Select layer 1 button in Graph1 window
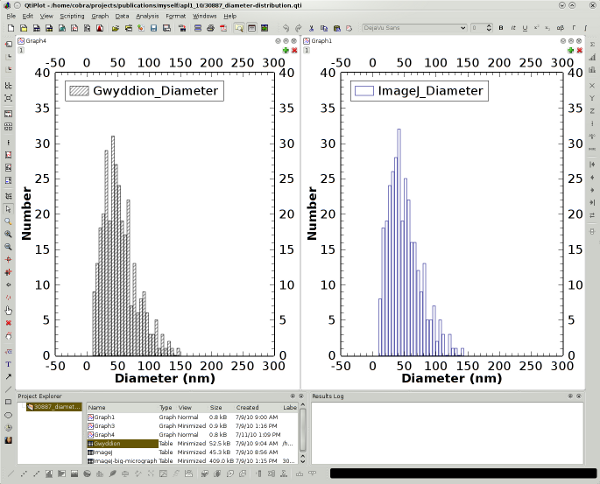 pyautogui.click(x=307, y=50)
